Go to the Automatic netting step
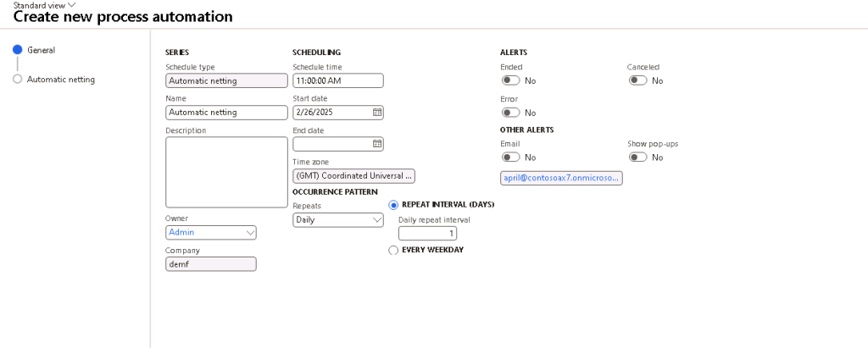868x348 pixels. (61, 80)
